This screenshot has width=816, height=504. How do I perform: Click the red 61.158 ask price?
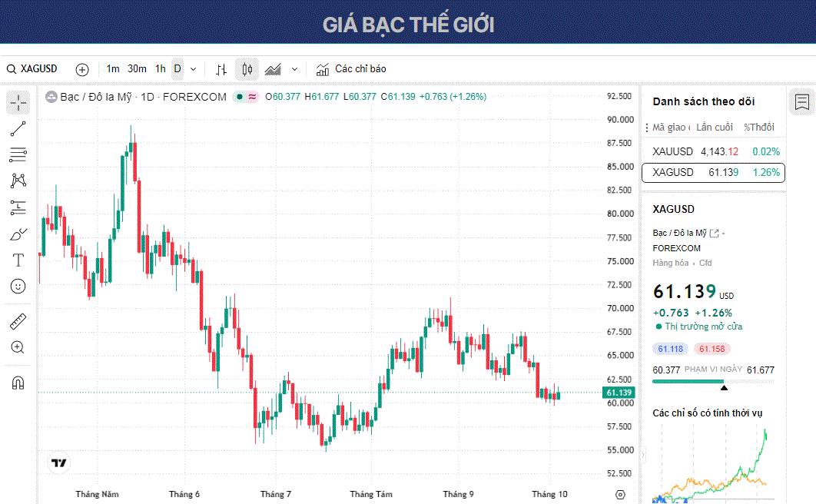[712, 349]
